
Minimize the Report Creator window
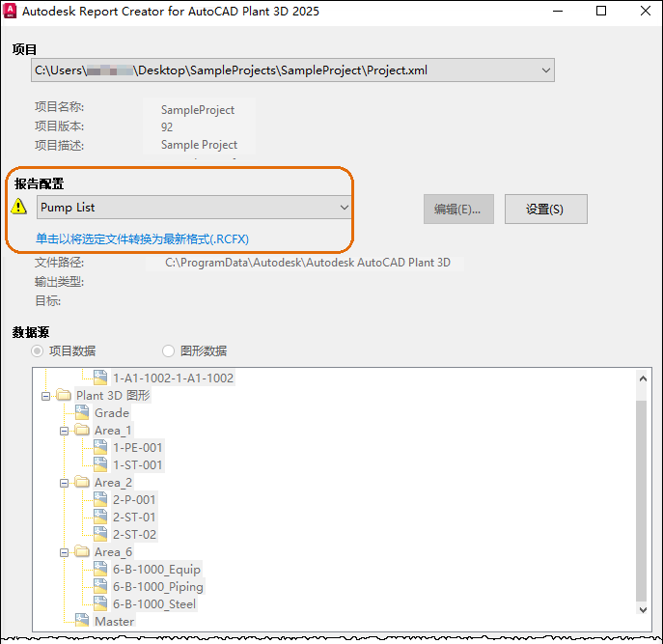pos(558,11)
